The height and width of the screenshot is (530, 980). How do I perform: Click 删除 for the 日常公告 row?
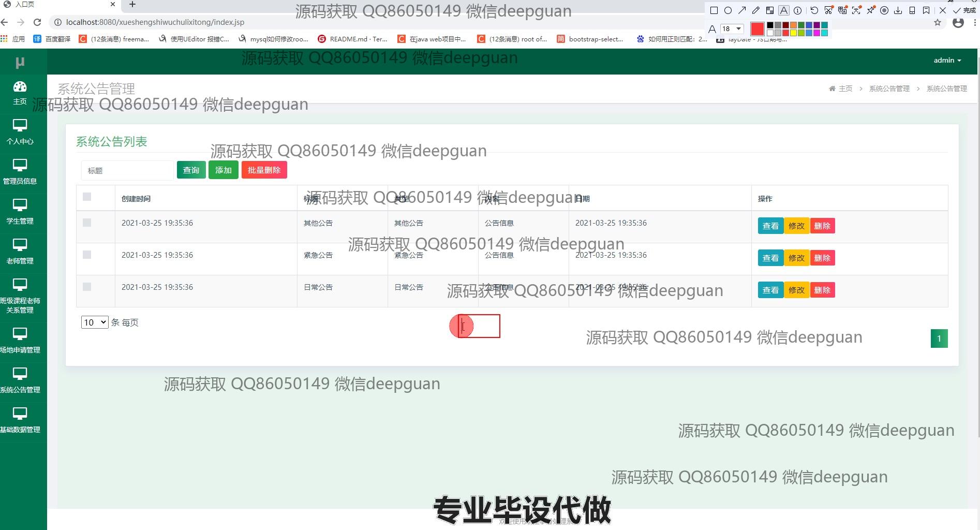(822, 290)
